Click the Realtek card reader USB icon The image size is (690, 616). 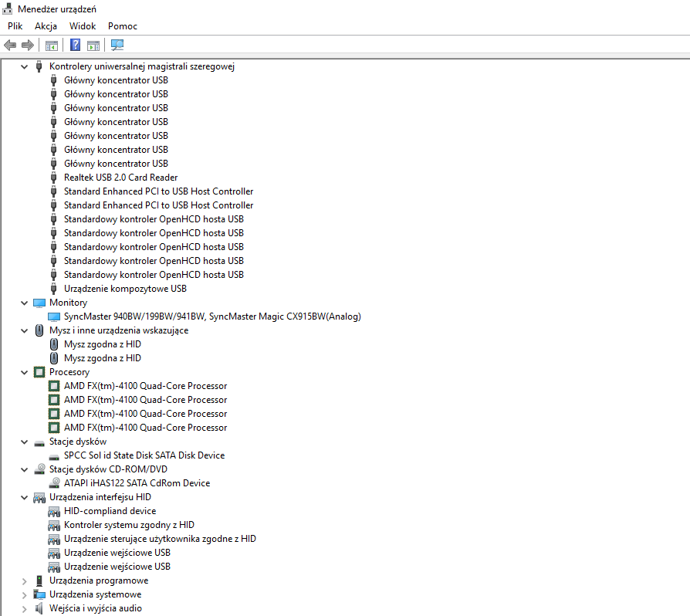(x=54, y=178)
